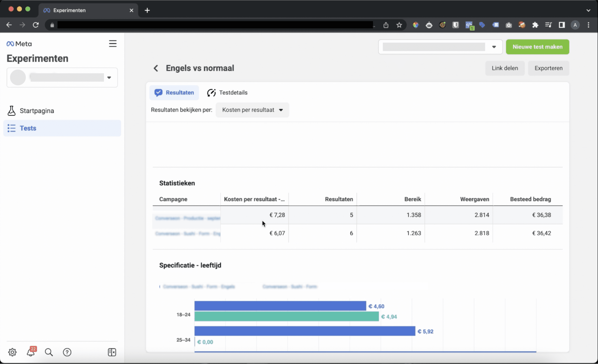
Task: Click browser forward arrow
Action: [x=22, y=25]
